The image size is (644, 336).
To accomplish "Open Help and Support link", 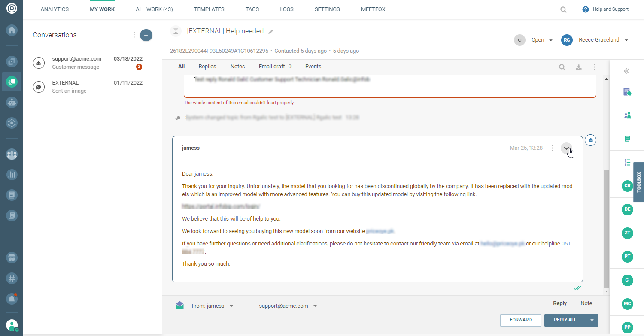I will point(605,9).
